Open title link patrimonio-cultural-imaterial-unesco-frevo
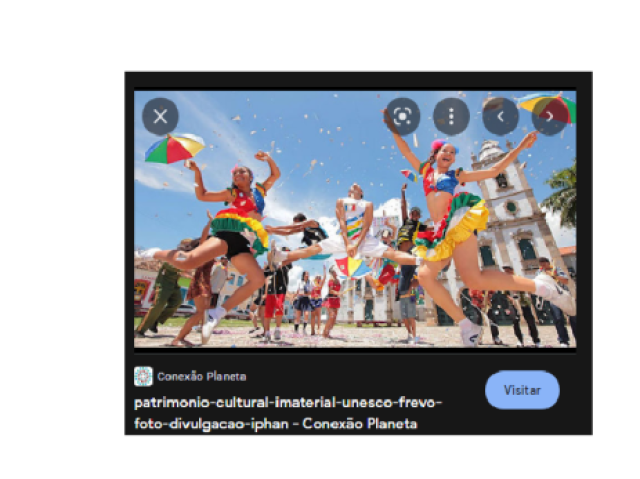Viewport: 640px width, 479px height. [x=288, y=413]
